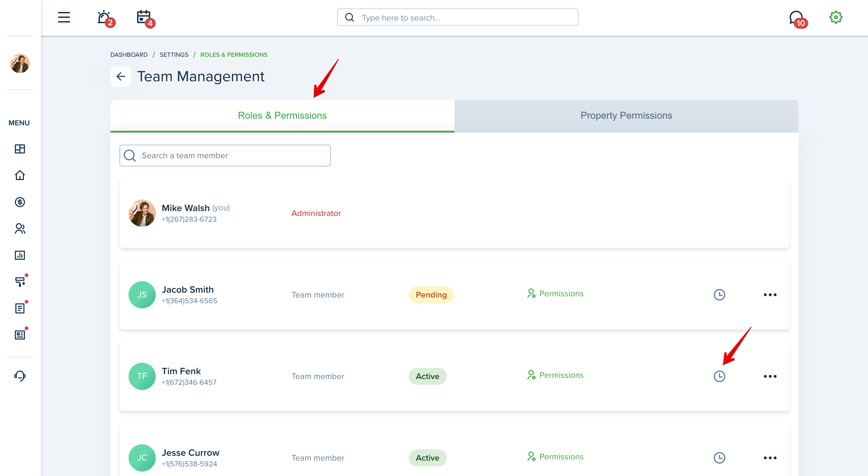View activity clock for Tim Fenk

pos(720,376)
